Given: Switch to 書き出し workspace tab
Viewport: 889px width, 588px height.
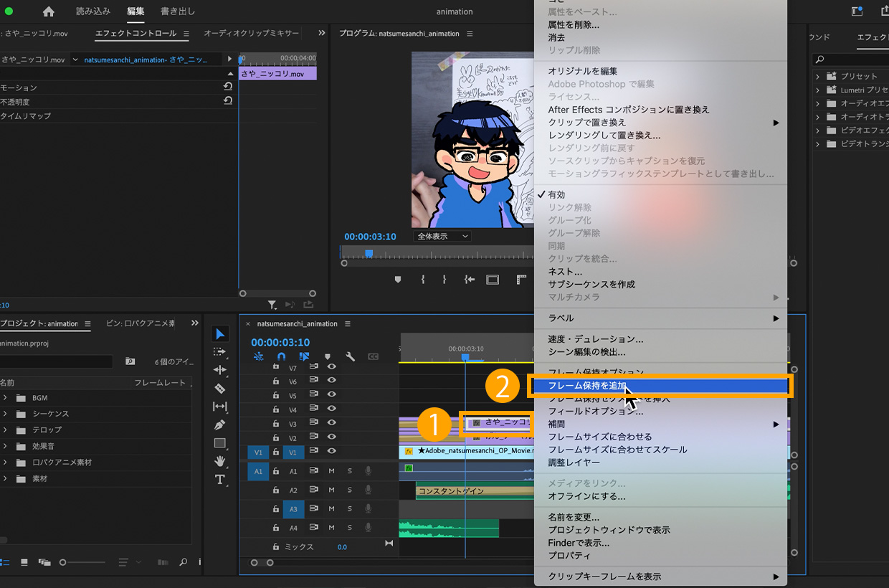Looking at the screenshot, I should tap(177, 11).
